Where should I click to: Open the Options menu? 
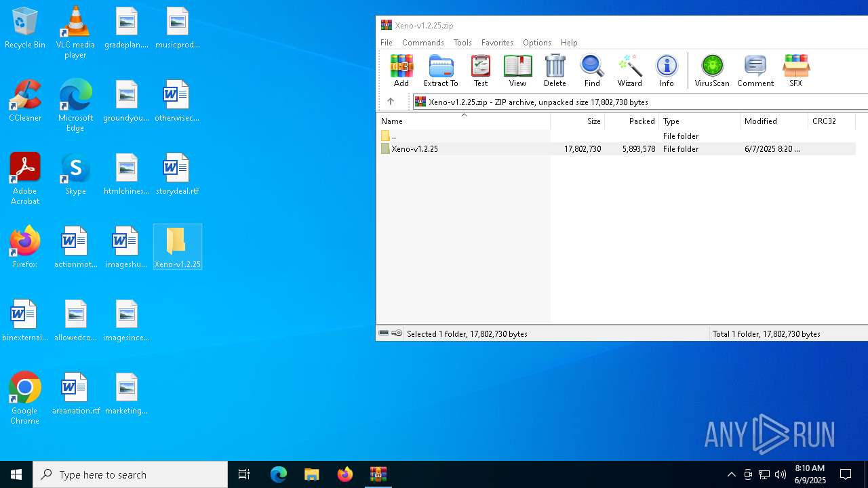pyautogui.click(x=537, y=42)
